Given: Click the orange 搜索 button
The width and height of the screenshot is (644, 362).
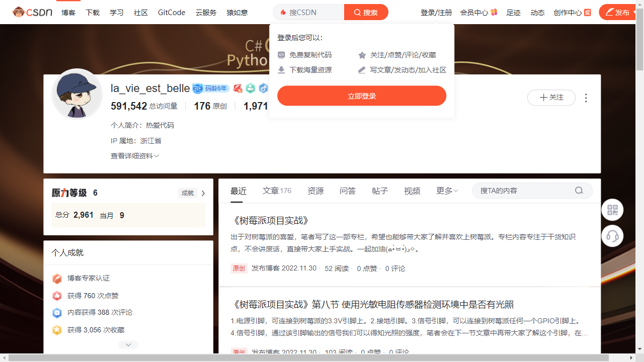Looking at the screenshot, I should (x=366, y=12).
